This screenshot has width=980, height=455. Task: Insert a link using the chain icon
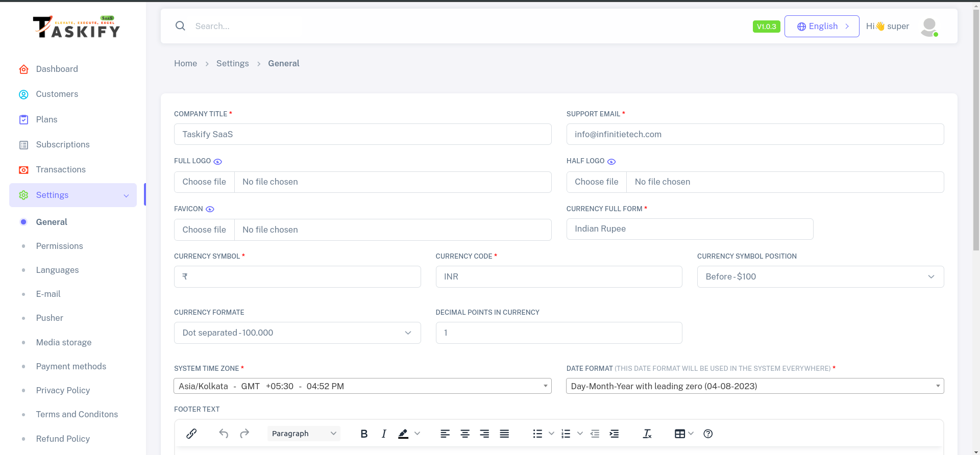pyautogui.click(x=191, y=434)
